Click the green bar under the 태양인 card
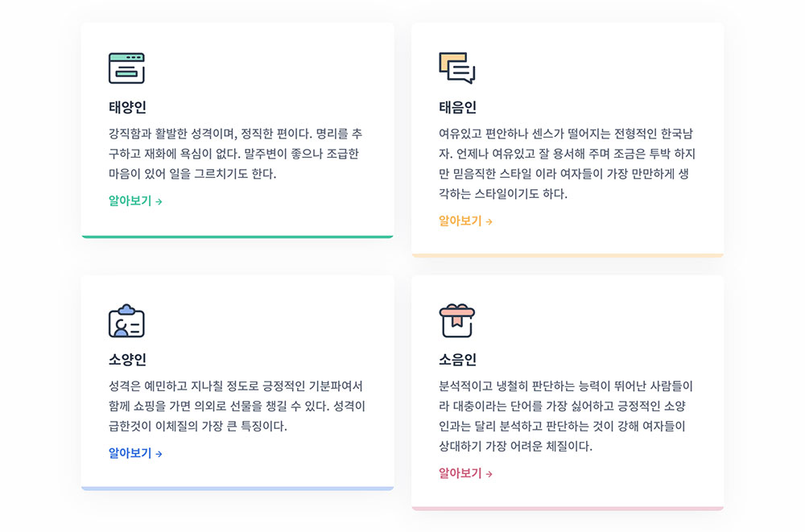The image size is (805, 532). pyautogui.click(x=237, y=237)
